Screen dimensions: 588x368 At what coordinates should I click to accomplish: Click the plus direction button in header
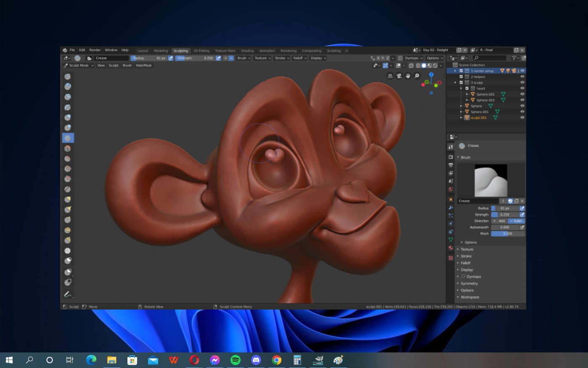click(x=225, y=58)
